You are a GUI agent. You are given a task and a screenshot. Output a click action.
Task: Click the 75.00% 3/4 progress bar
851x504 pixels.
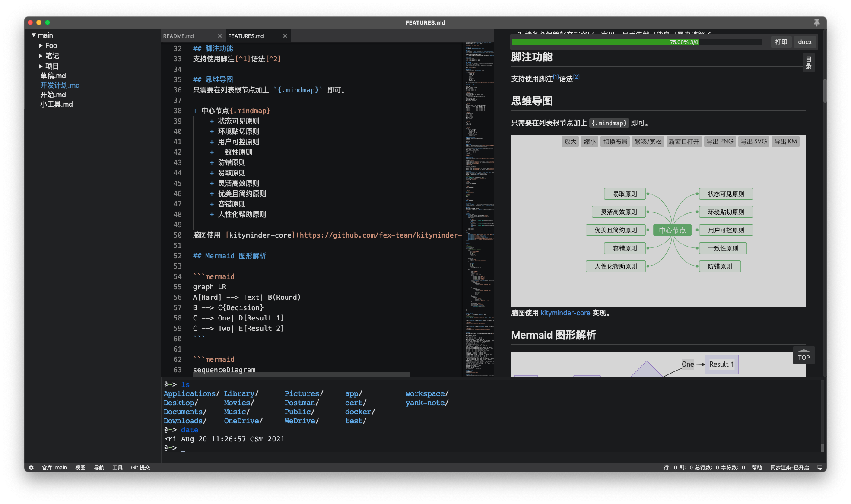point(637,42)
